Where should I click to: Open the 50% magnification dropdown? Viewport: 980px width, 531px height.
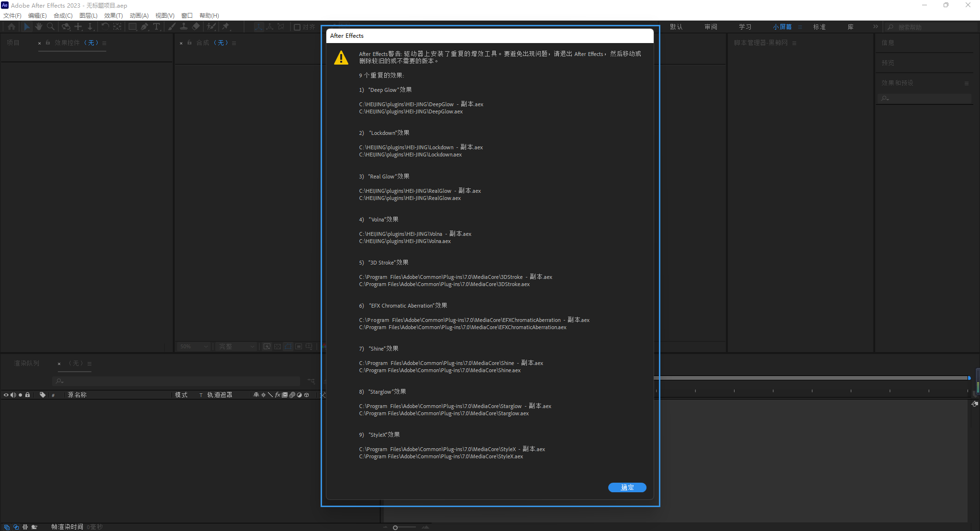point(194,346)
